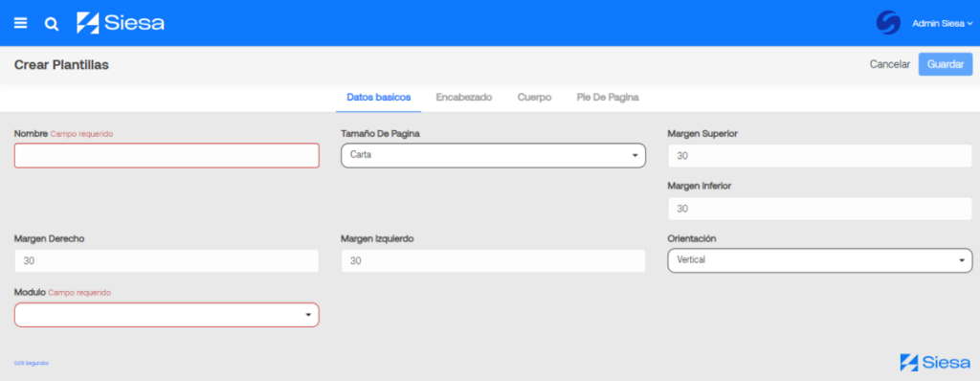Open the Pie De Pagina tab
The image size is (980, 381).
(x=608, y=99)
